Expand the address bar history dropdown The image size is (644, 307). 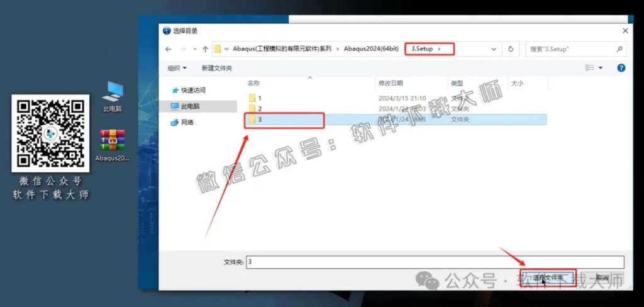point(494,49)
